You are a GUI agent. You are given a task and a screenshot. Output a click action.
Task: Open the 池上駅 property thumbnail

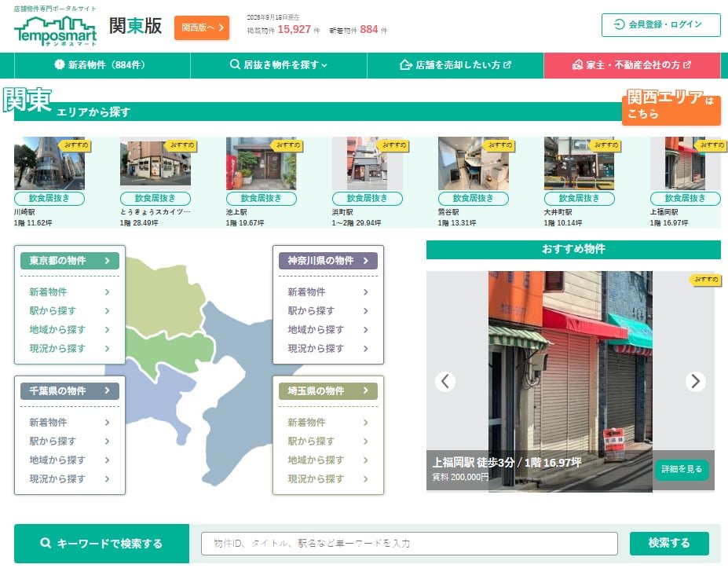(261, 163)
